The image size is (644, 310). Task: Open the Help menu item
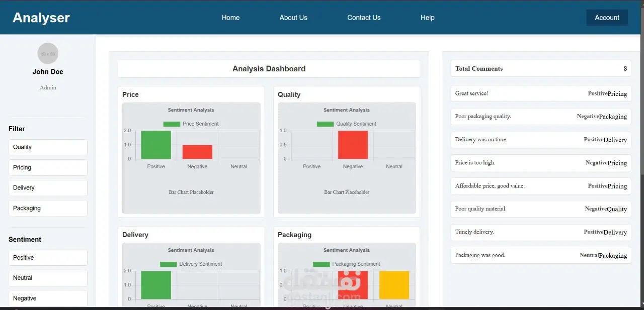tap(427, 18)
